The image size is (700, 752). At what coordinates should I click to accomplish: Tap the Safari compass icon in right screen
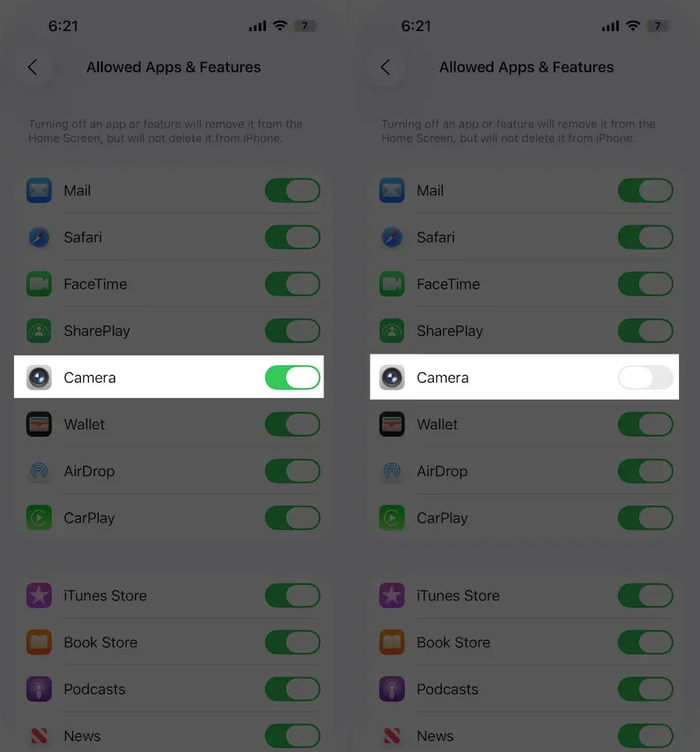392,237
